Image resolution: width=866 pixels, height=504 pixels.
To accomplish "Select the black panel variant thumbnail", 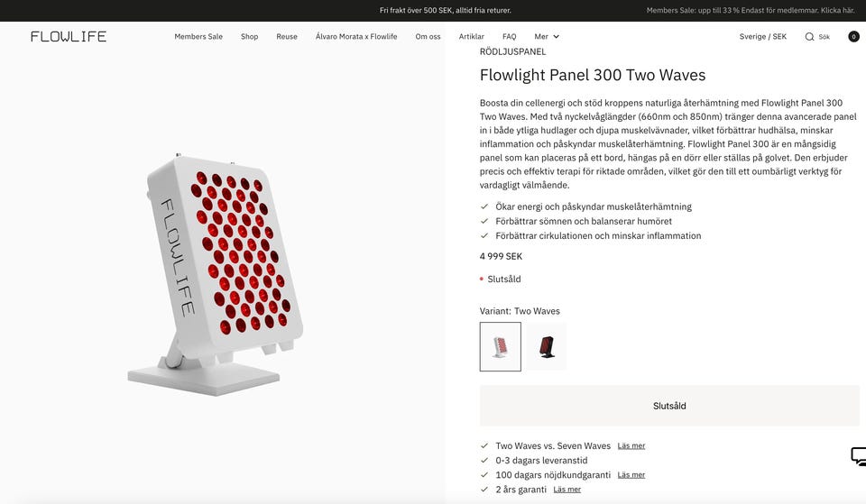I will [547, 347].
